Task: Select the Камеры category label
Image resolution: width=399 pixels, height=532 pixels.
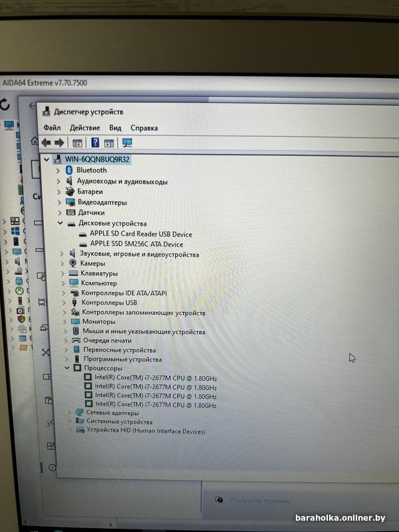Action: point(92,263)
